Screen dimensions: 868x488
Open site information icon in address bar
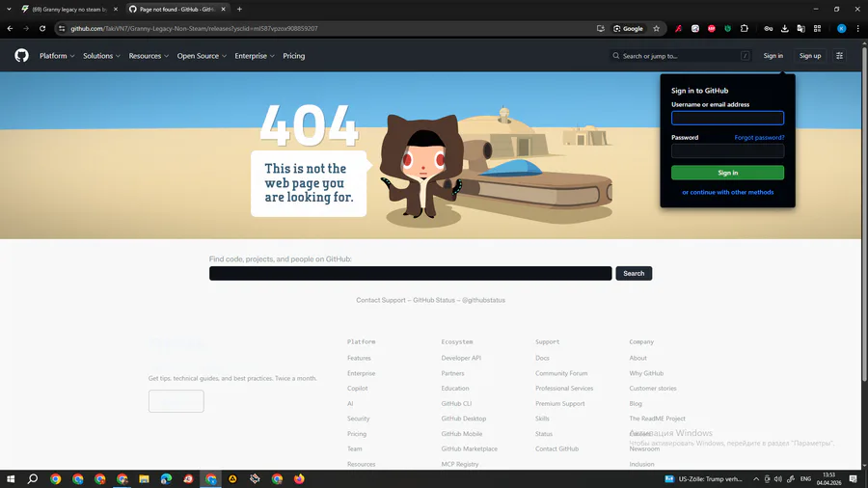point(62,28)
